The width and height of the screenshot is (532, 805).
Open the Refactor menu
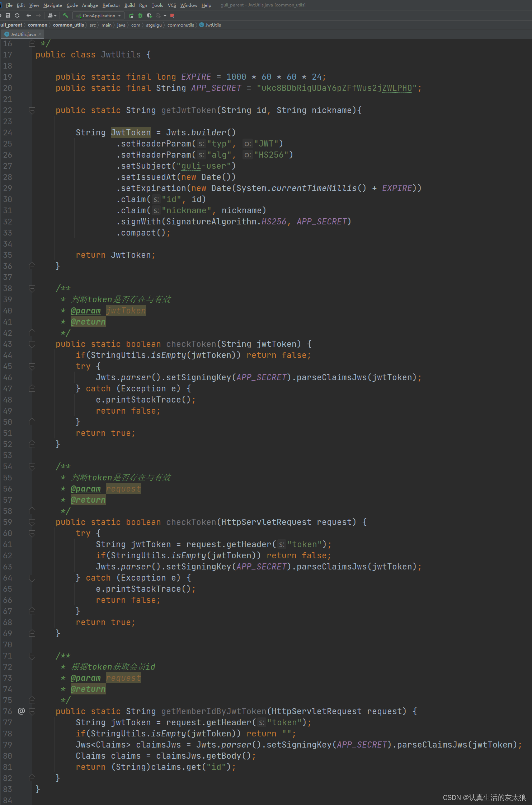(x=111, y=5)
